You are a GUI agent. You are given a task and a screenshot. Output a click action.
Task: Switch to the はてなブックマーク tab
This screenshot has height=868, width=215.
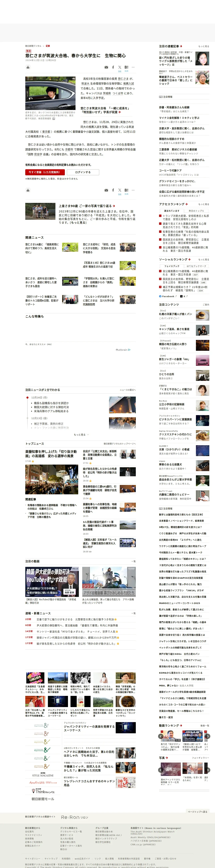click(196, 266)
